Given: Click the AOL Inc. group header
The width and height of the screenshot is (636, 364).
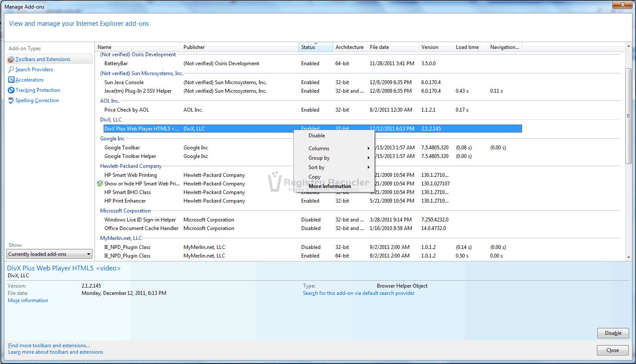Looking at the screenshot, I should [110, 101].
